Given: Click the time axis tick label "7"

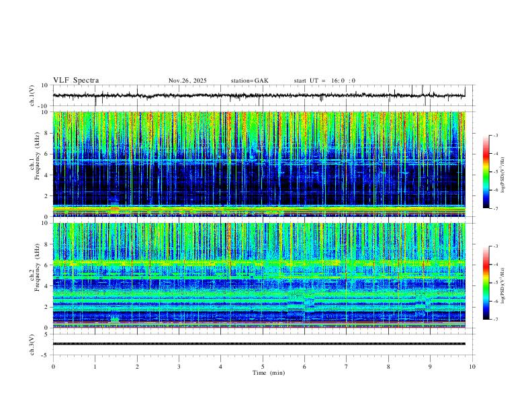Looking at the screenshot, I should click(x=347, y=367).
